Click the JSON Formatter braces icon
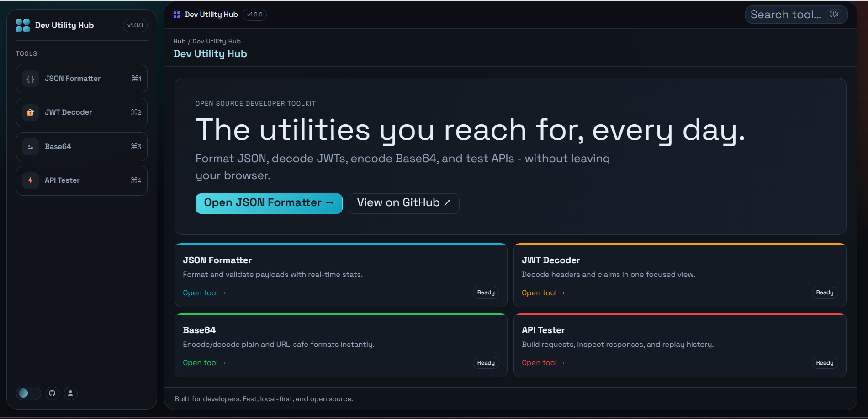The height and width of the screenshot is (419, 868). tap(31, 79)
